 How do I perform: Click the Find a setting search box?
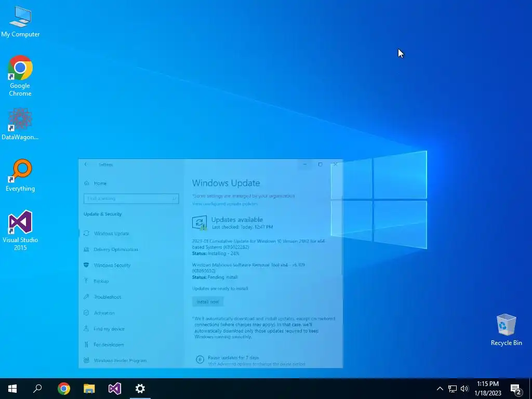[131, 198]
